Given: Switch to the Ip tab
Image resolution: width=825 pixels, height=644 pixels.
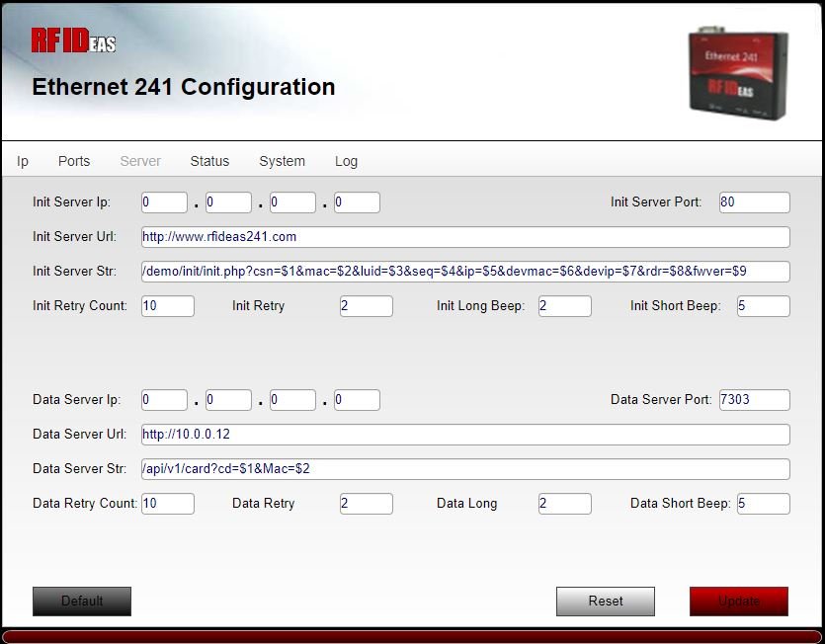Looking at the screenshot, I should click(x=22, y=160).
